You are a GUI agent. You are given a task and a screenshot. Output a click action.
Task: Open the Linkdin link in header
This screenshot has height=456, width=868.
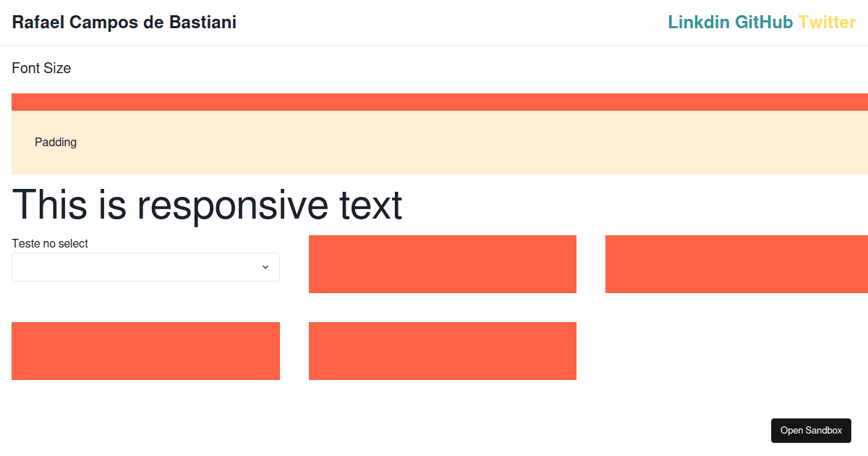698,22
